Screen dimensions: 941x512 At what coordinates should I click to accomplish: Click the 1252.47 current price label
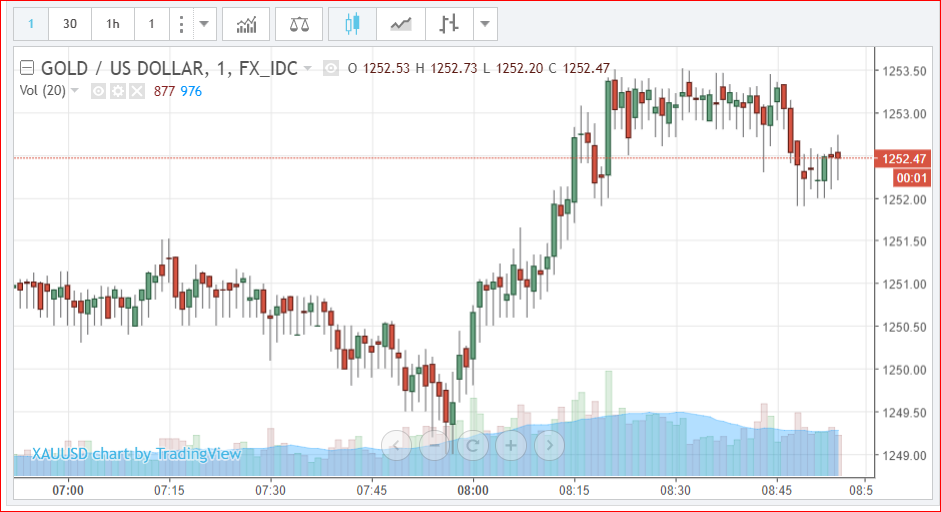click(903, 158)
